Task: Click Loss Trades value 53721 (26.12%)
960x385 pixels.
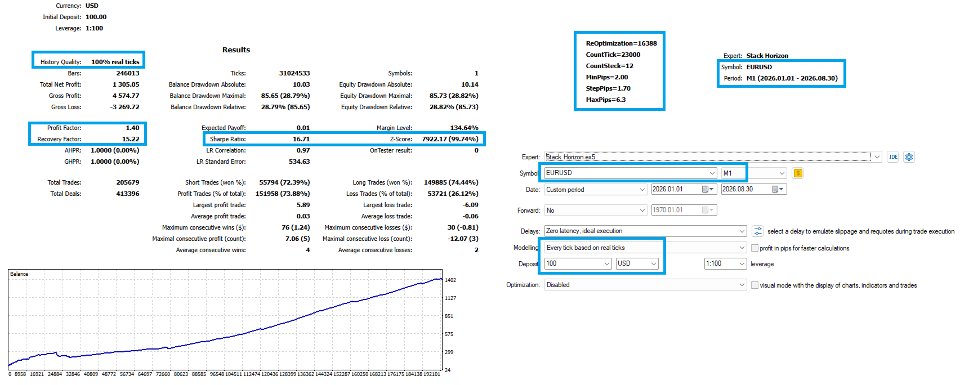Action: click(x=452, y=193)
